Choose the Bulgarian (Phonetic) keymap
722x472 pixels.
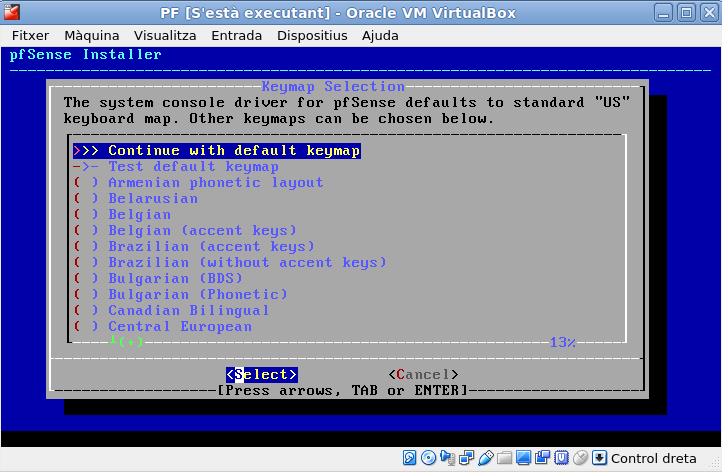point(180,294)
